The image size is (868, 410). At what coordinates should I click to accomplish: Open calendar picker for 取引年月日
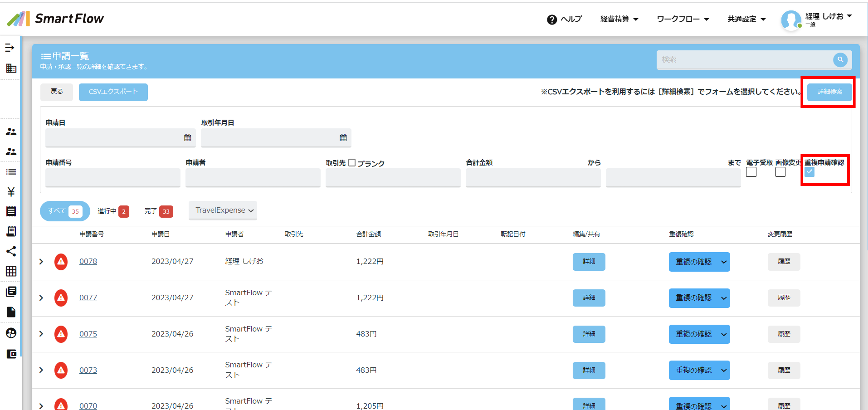[x=343, y=138]
